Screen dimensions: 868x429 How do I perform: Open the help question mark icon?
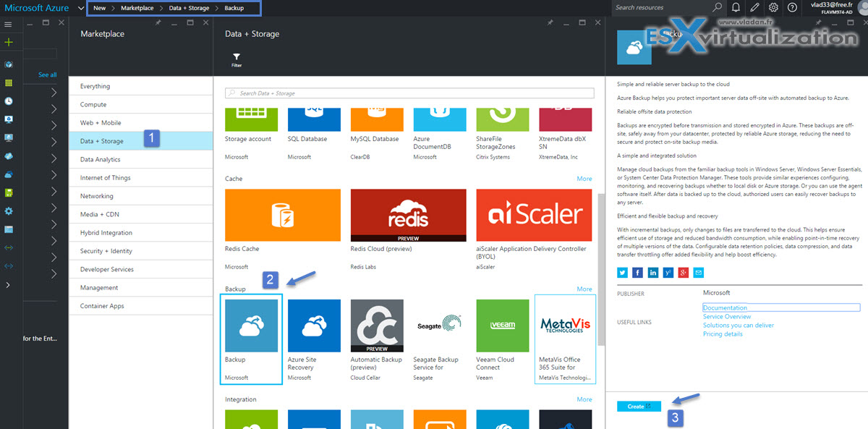(792, 7)
